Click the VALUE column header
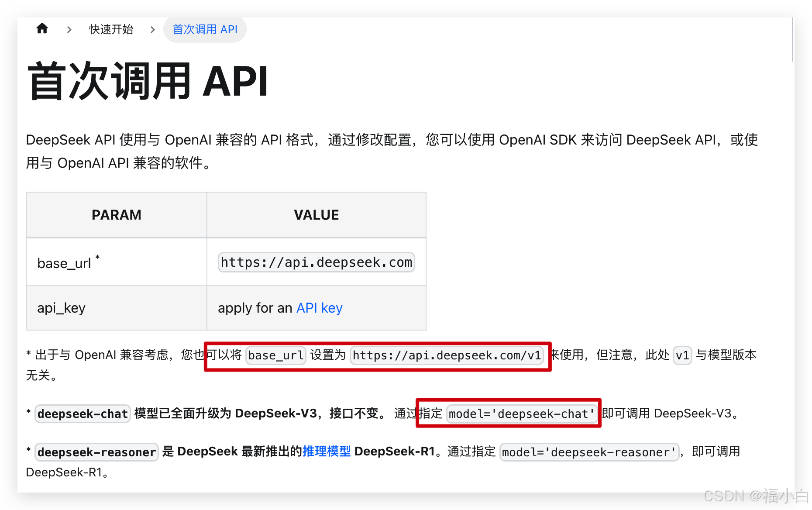Image resolution: width=812 pixels, height=510 pixels. pos(317,215)
